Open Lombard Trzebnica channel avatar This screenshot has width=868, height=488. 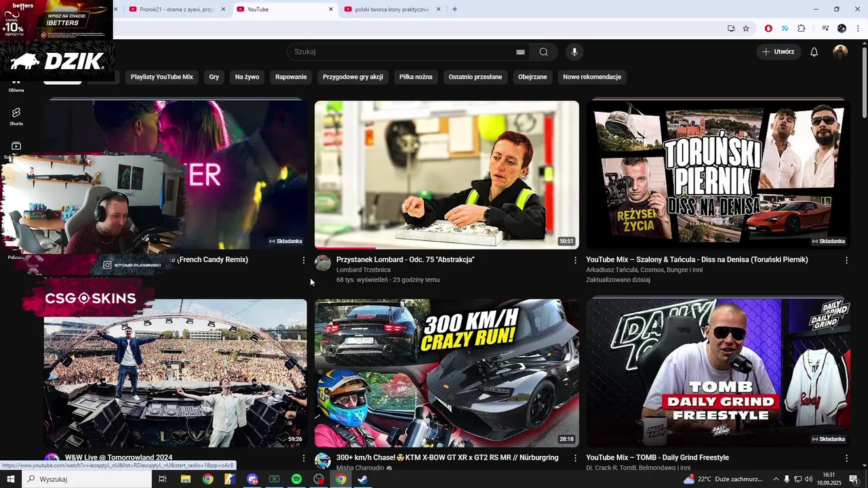pyautogui.click(x=323, y=264)
